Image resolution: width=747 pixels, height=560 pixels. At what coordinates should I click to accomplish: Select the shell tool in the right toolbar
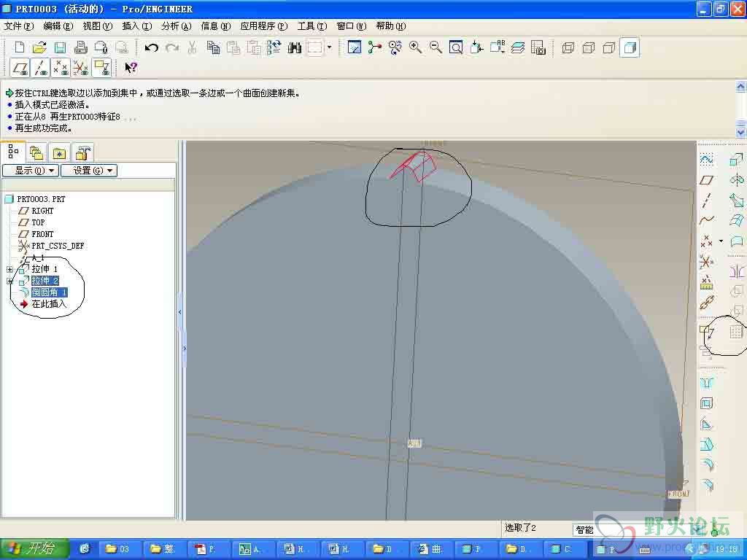tap(706, 404)
